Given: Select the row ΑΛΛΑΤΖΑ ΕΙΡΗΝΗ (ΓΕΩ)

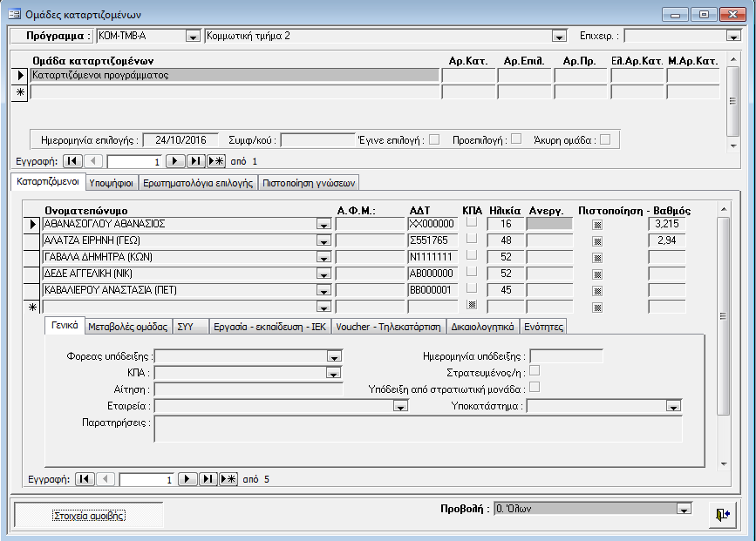Looking at the screenshot, I should [x=34, y=240].
